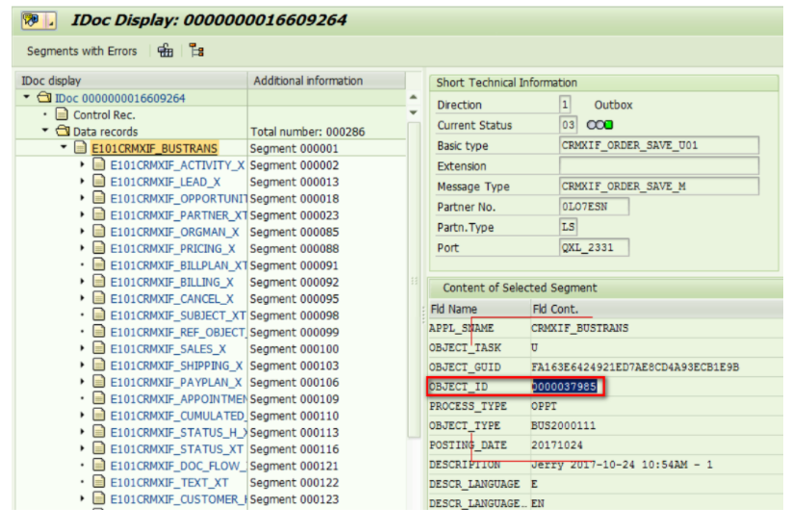Select the OBJECT_ID value 0000037985
The image size is (791, 532).
point(565,387)
